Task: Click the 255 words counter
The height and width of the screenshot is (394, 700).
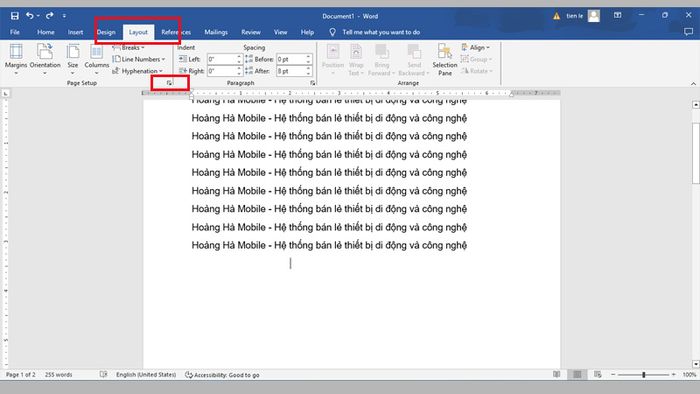Action: 58,375
